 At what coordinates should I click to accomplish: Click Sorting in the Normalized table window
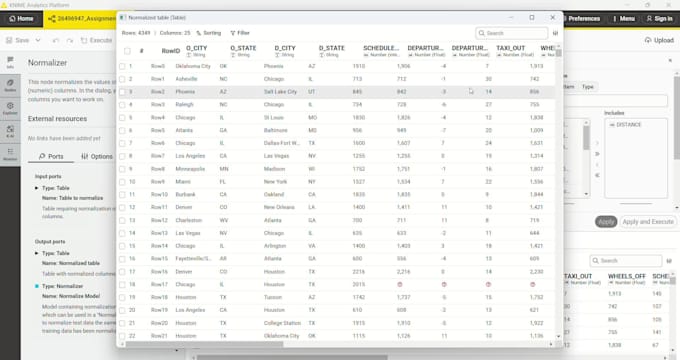(209, 33)
